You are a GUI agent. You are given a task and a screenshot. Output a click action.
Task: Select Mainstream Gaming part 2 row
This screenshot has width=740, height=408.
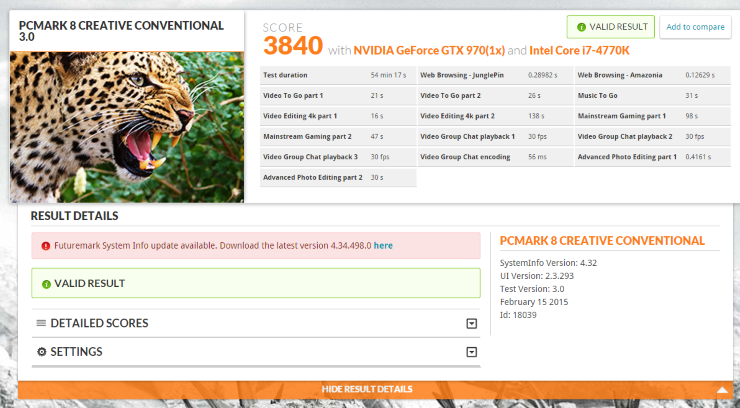(x=338, y=137)
